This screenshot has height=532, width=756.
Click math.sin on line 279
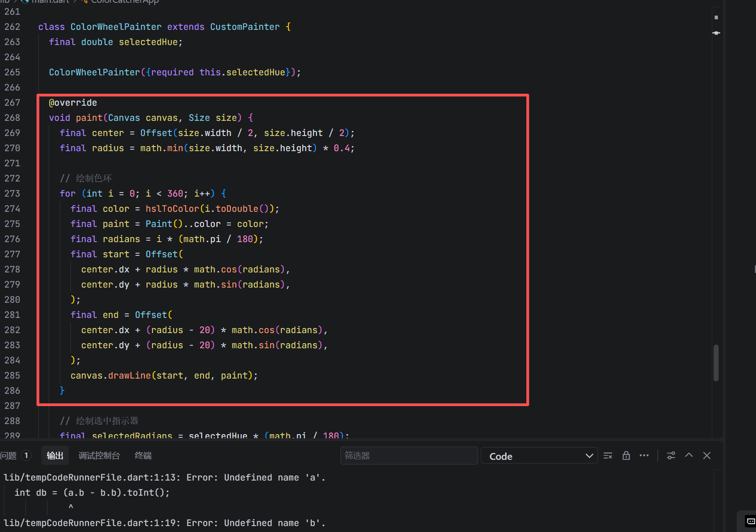215,284
